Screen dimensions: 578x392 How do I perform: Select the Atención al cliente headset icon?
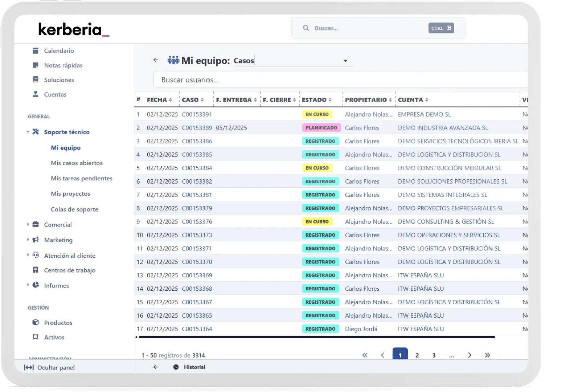click(36, 255)
